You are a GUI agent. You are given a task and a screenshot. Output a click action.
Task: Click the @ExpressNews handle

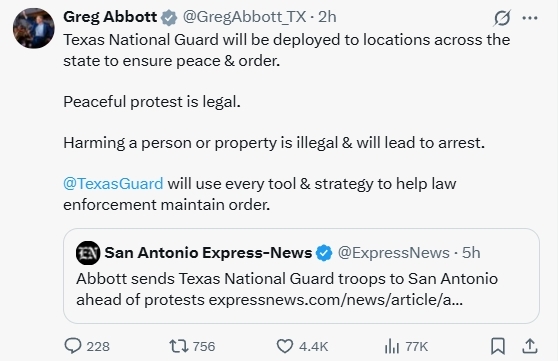[x=394, y=253]
